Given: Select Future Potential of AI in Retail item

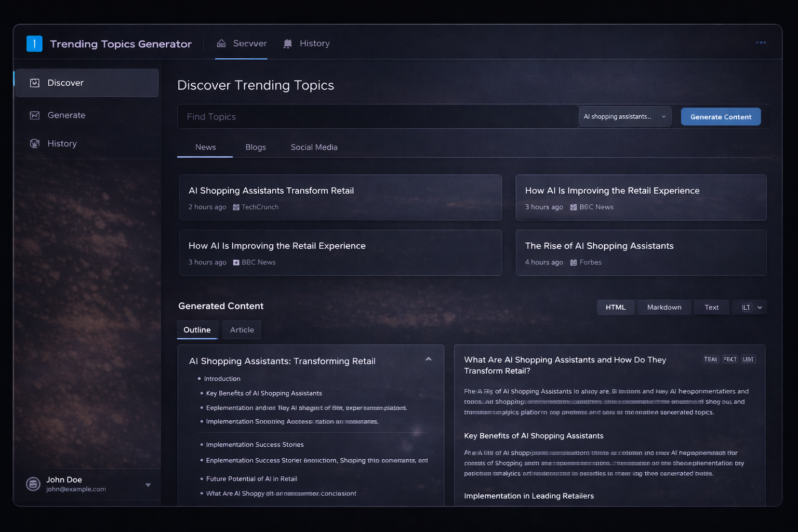Looking at the screenshot, I should (251, 479).
